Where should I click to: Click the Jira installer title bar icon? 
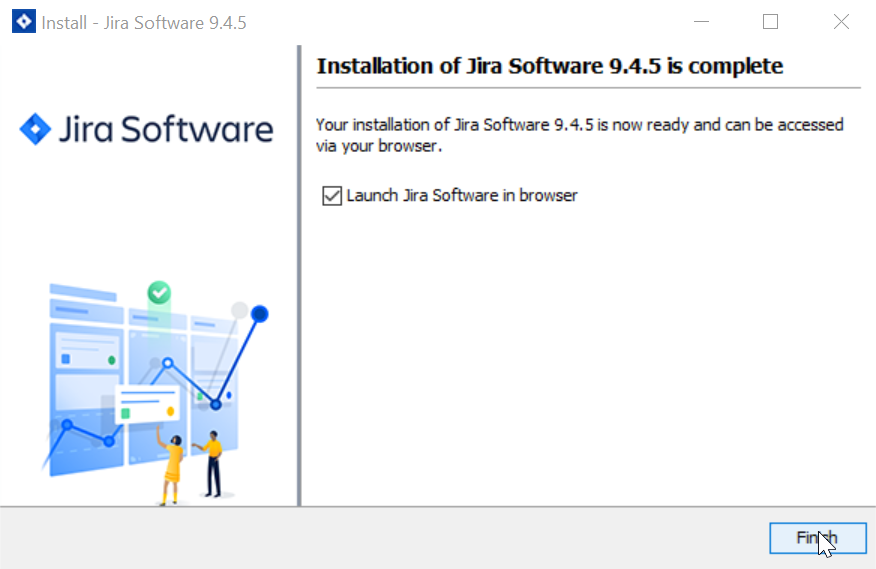click(x=24, y=22)
